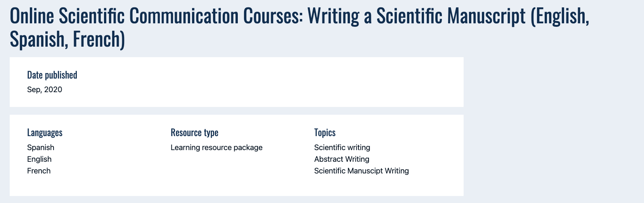Click the Sep, 2020 date text
Screen dimensions: 644x203
[x=45, y=90]
